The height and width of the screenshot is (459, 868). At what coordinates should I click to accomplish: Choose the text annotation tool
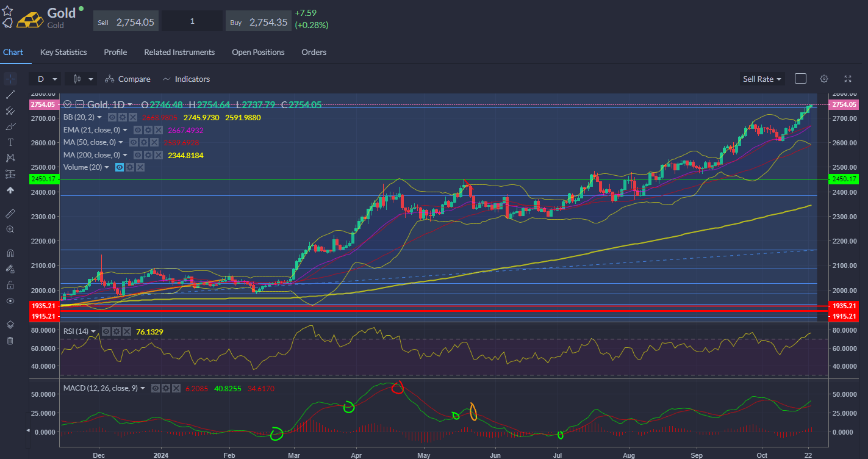[10, 142]
